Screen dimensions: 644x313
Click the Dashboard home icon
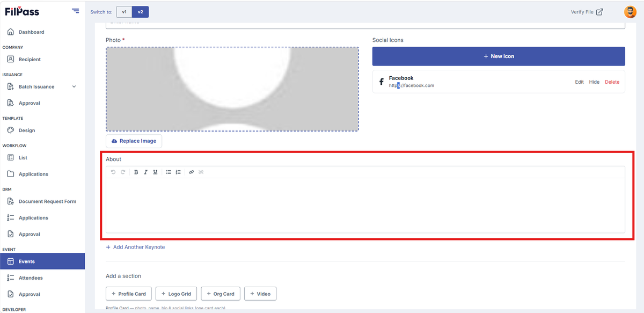point(11,32)
